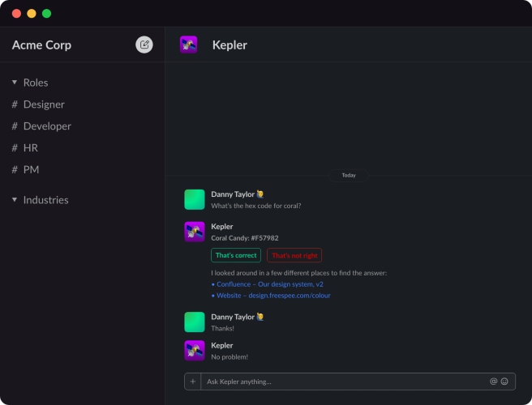Open the design.freespee.com/colour website link

point(273,295)
